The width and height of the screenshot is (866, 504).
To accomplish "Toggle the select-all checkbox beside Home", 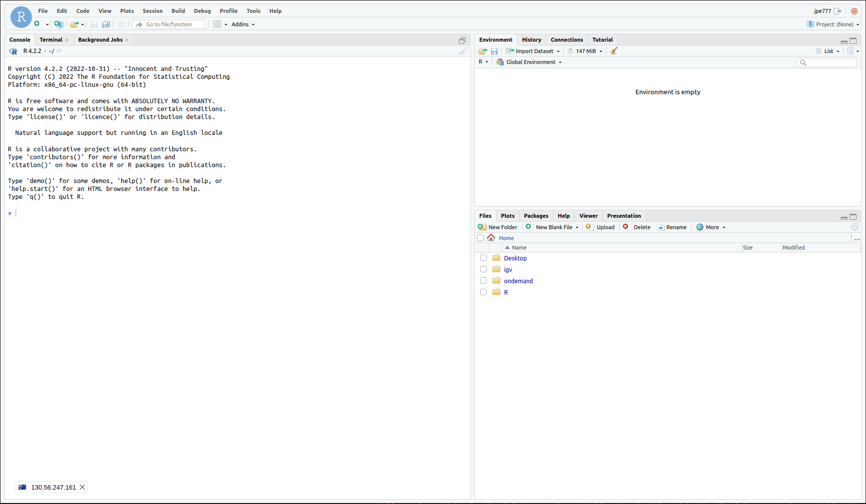I will tap(480, 238).
